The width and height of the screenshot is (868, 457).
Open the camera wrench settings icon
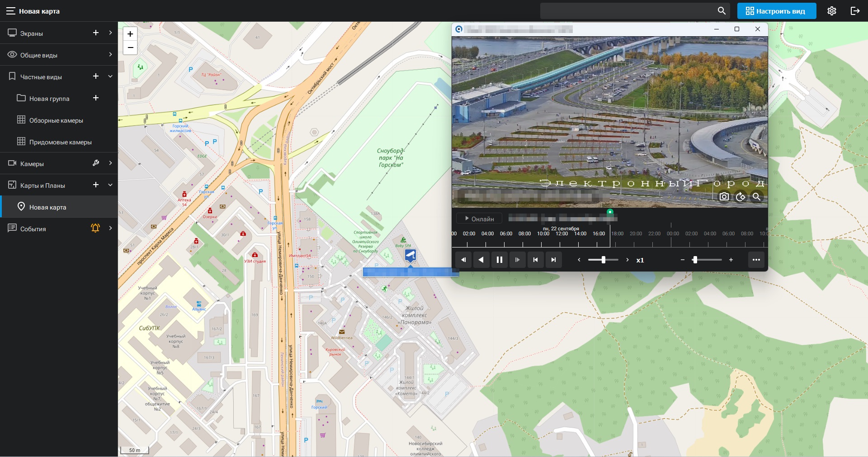tap(96, 163)
